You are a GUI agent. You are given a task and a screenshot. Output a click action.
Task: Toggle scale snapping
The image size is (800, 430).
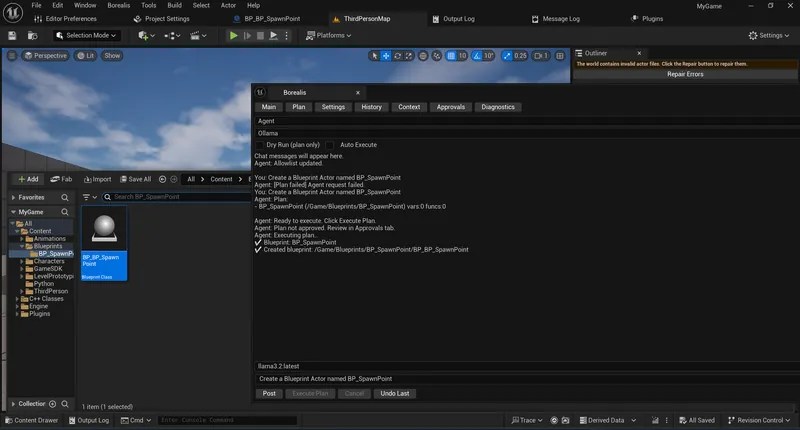[x=507, y=56]
